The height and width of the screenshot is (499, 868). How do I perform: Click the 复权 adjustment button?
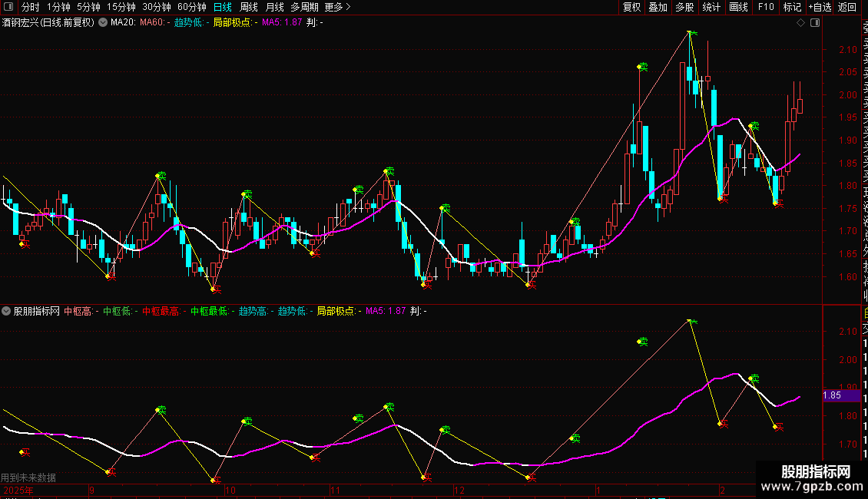tap(631, 8)
